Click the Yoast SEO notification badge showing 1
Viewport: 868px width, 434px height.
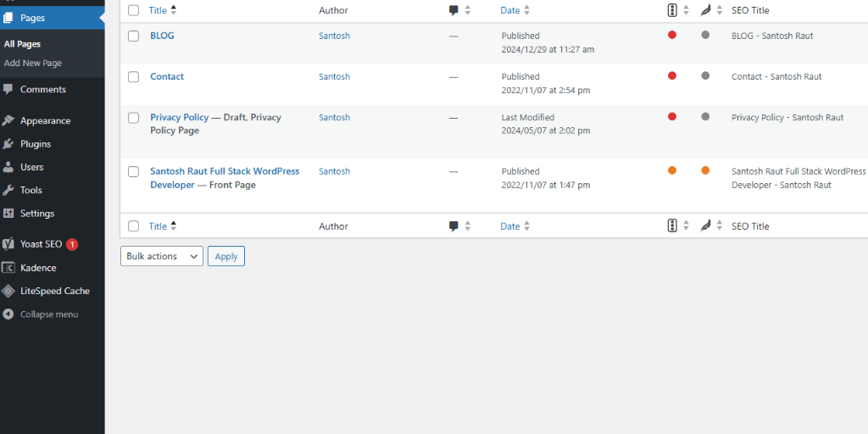pyautogui.click(x=72, y=244)
